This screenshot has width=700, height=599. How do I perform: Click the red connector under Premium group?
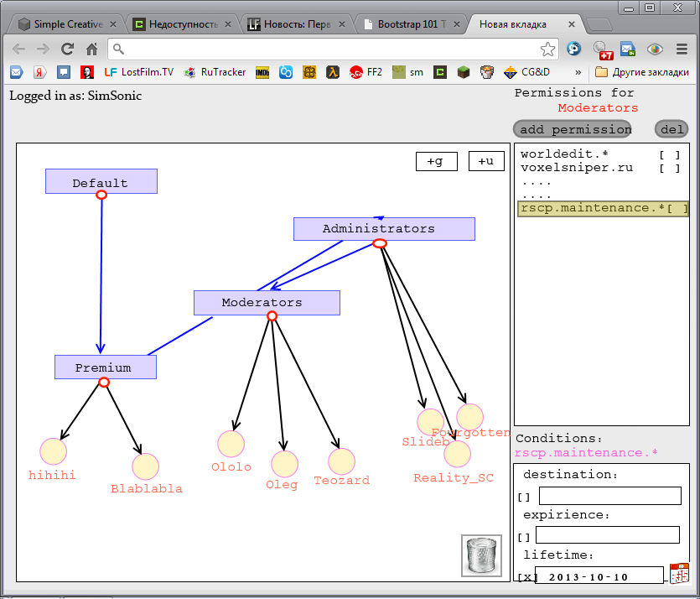click(104, 383)
